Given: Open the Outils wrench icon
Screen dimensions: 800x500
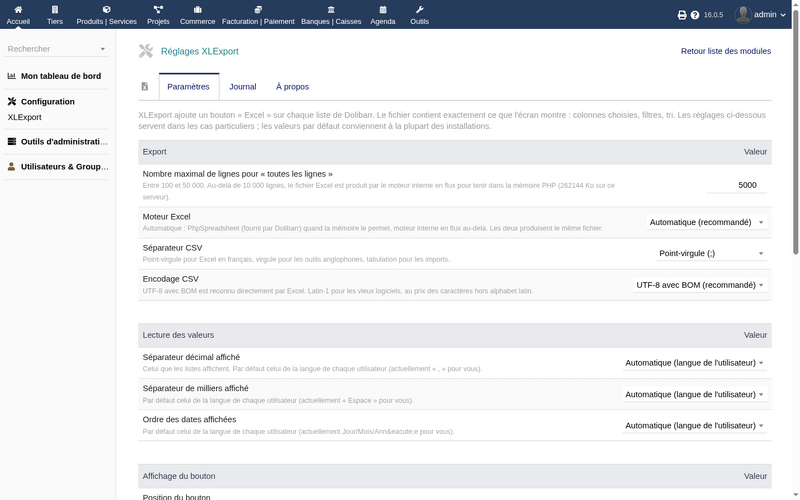Looking at the screenshot, I should point(419,9).
